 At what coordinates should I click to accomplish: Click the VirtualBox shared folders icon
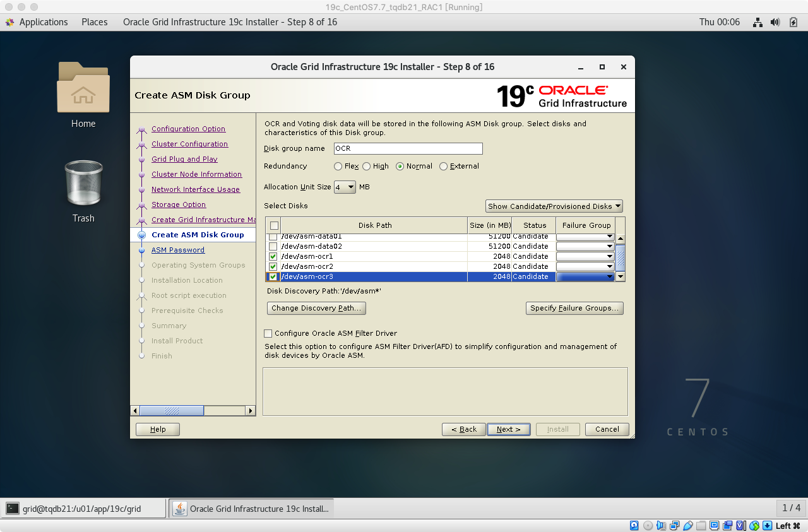coord(701,525)
